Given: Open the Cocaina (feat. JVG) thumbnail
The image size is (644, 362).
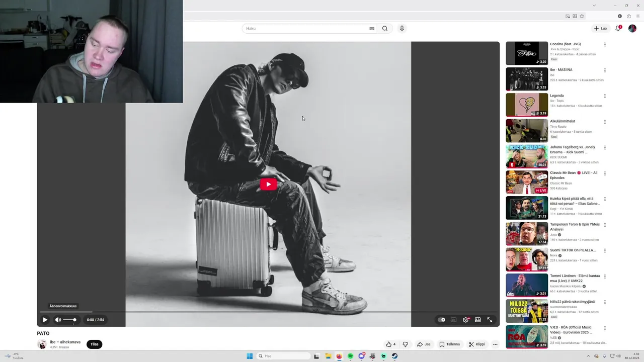Looking at the screenshot, I should (x=527, y=53).
